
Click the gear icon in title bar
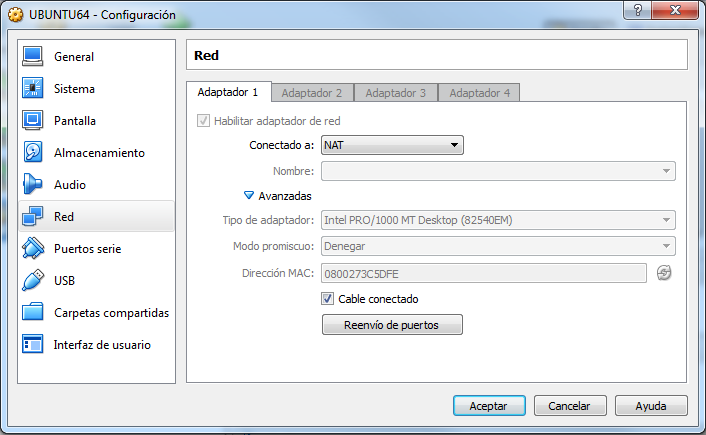pyautogui.click(x=15, y=15)
